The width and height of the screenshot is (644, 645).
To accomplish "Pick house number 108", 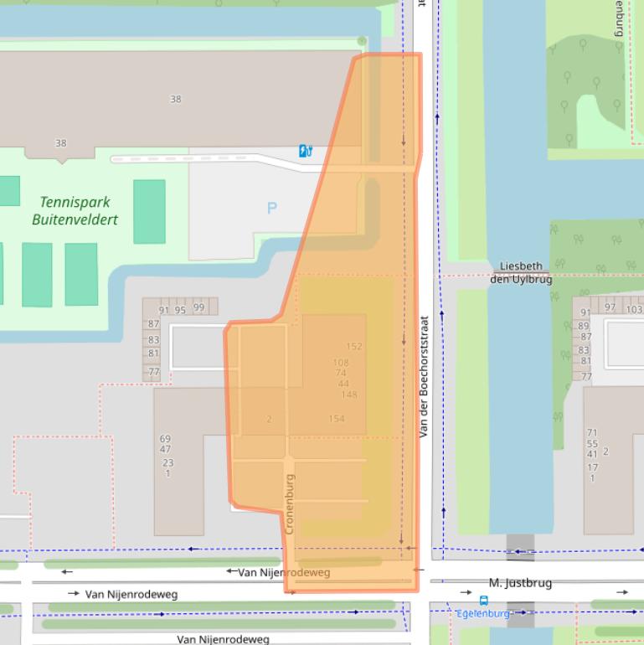I will [340, 363].
